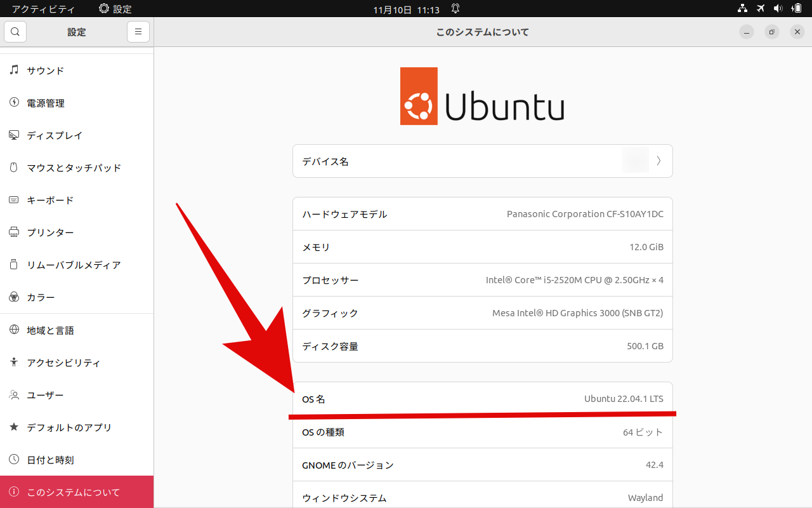Open search with the magnifier icon
Image resolution: width=812 pixels, height=508 pixels.
point(15,31)
